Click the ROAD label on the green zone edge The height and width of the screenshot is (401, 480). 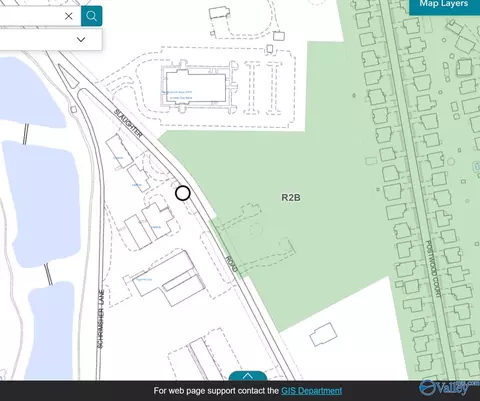click(x=231, y=264)
